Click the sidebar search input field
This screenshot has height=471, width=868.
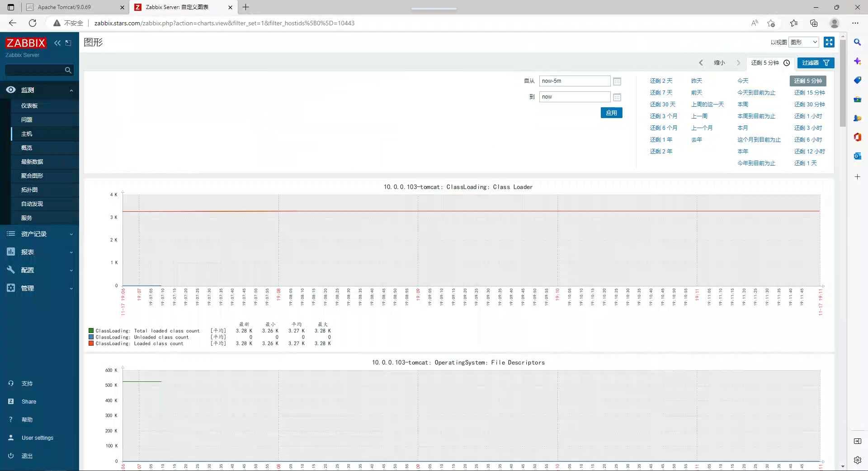tap(34, 70)
